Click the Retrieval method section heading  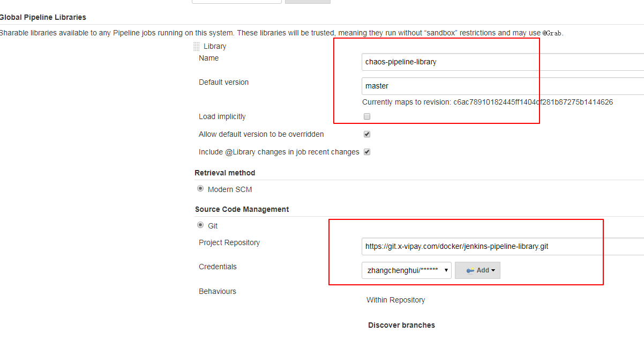[224, 173]
